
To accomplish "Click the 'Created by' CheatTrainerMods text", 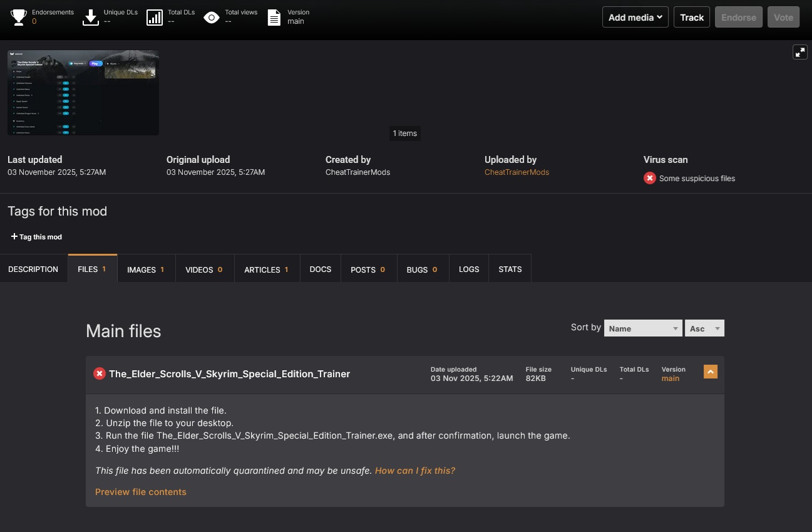I will point(357,172).
